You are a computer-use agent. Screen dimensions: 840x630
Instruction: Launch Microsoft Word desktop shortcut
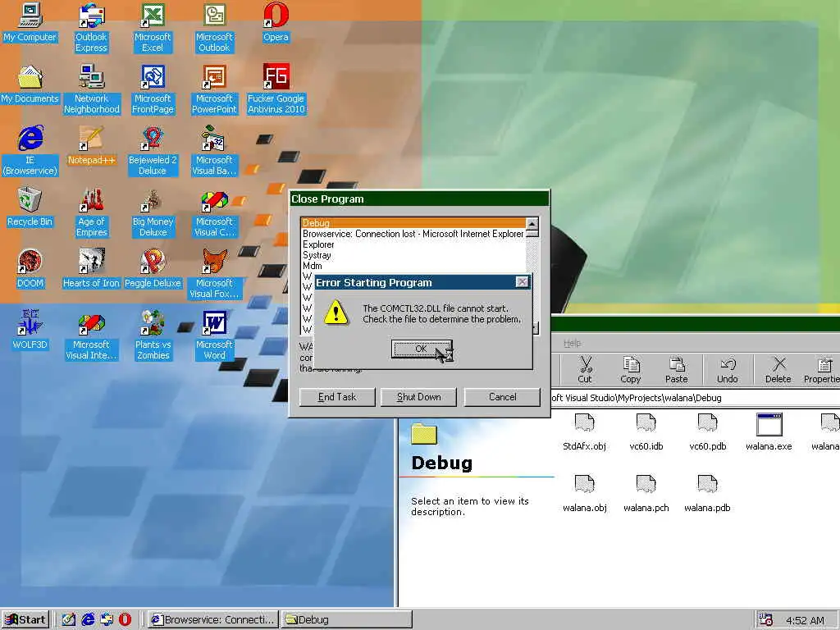coord(214,336)
